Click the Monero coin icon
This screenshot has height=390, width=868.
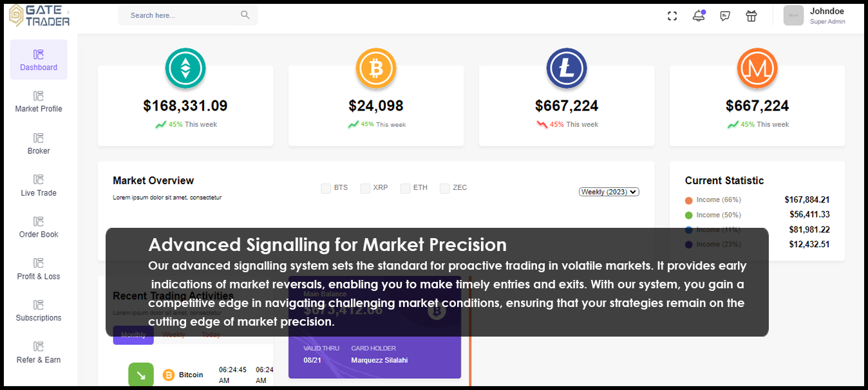(x=757, y=68)
